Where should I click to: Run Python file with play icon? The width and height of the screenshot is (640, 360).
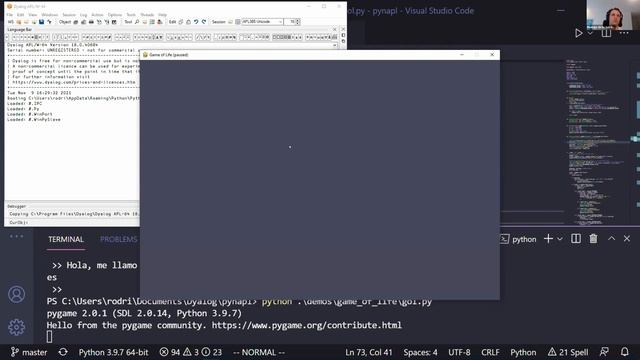coord(578,33)
